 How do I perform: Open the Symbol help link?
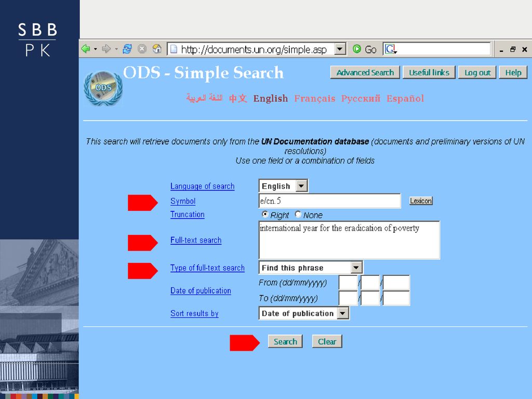pyautogui.click(x=183, y=201)
